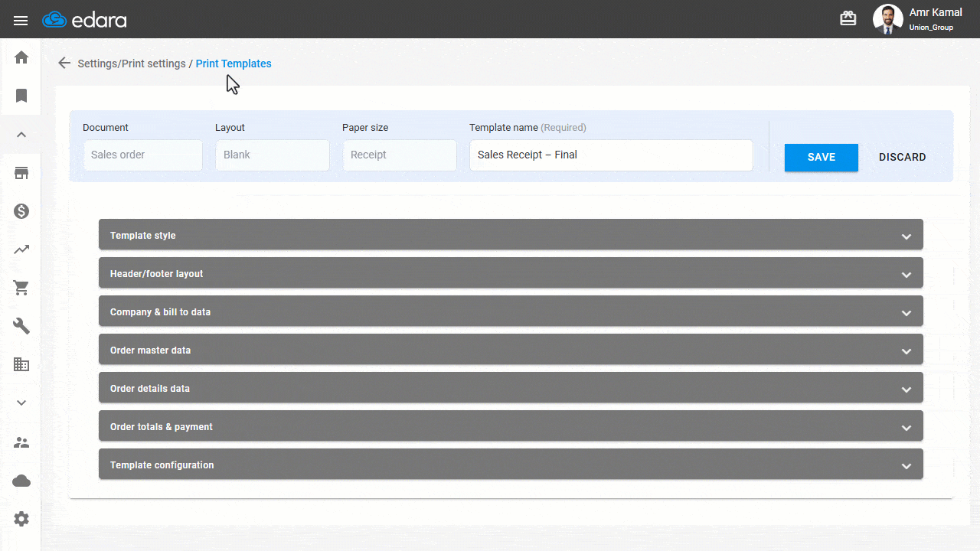Viewport: 980px width, 551px height.
Task: Expand the Company & bill to data section
Action: [x=511, y=311]
